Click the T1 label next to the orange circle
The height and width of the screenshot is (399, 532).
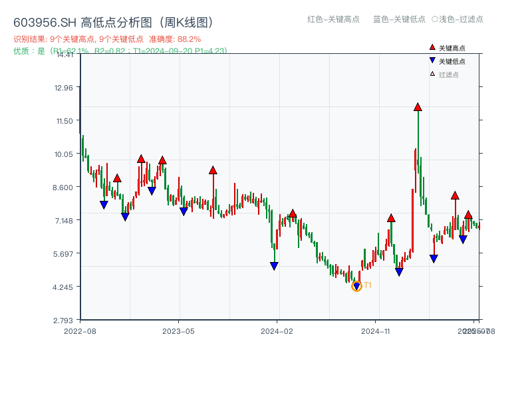click(x=367, y=285)
